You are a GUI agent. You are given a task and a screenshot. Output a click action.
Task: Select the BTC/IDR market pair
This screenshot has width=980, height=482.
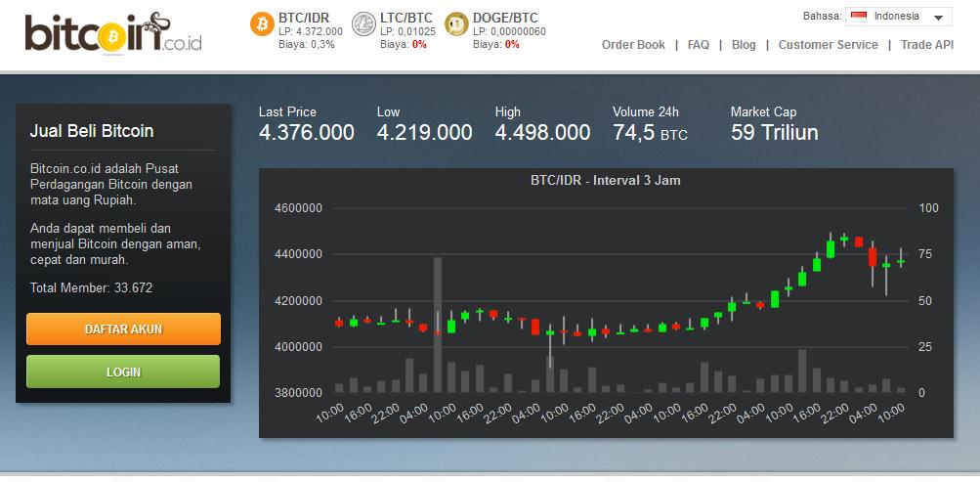pyautogui.click(x=304, y=18)
